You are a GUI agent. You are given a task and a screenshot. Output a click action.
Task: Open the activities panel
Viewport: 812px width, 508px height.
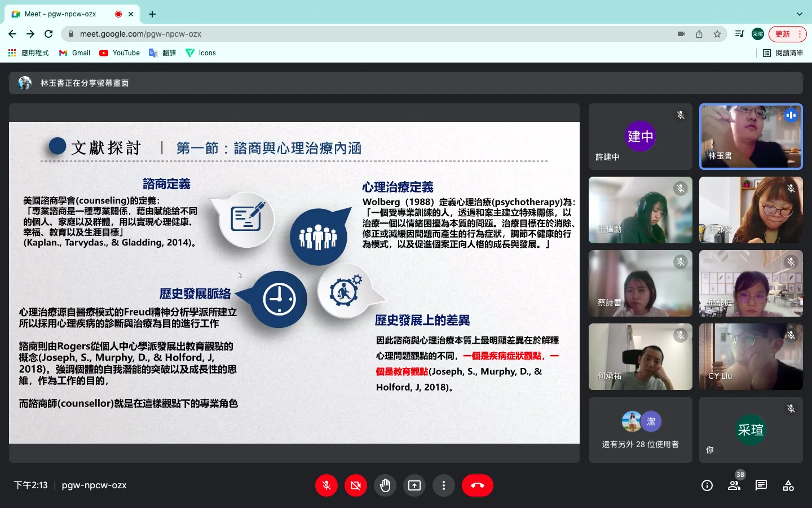tap(788, 485)
